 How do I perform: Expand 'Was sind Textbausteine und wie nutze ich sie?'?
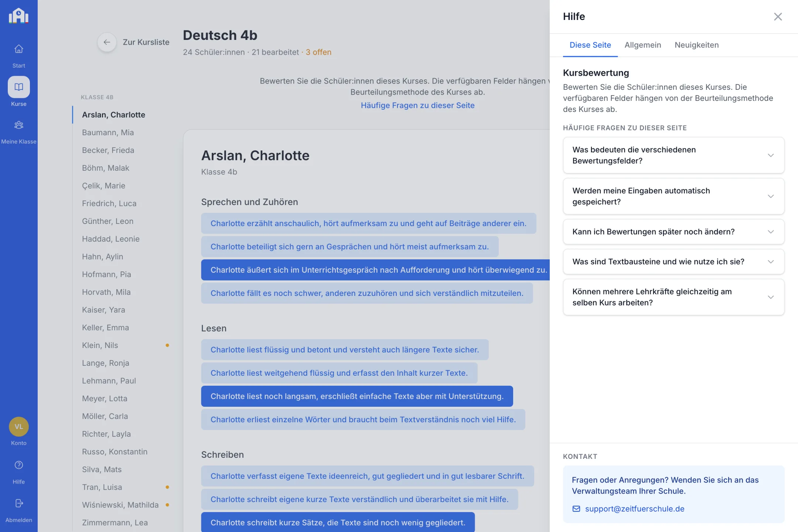(x=673, y=262)
